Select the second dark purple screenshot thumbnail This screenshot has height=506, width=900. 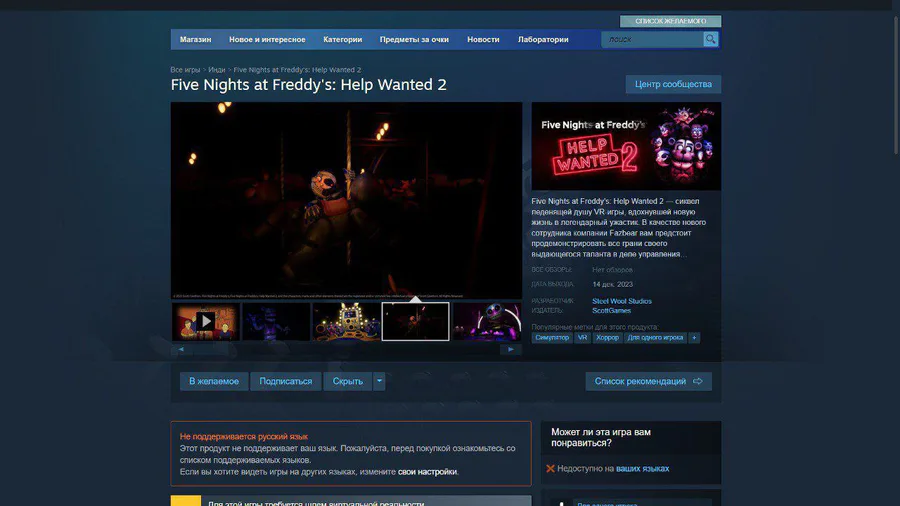coord(276,321)
